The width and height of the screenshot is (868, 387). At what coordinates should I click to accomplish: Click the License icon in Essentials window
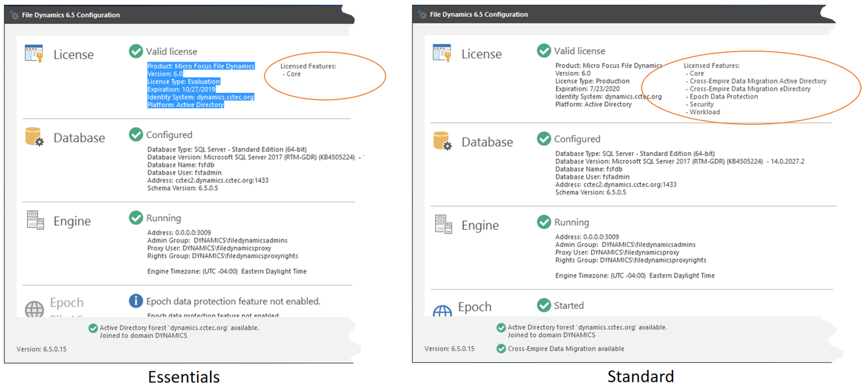coord(34,53)
